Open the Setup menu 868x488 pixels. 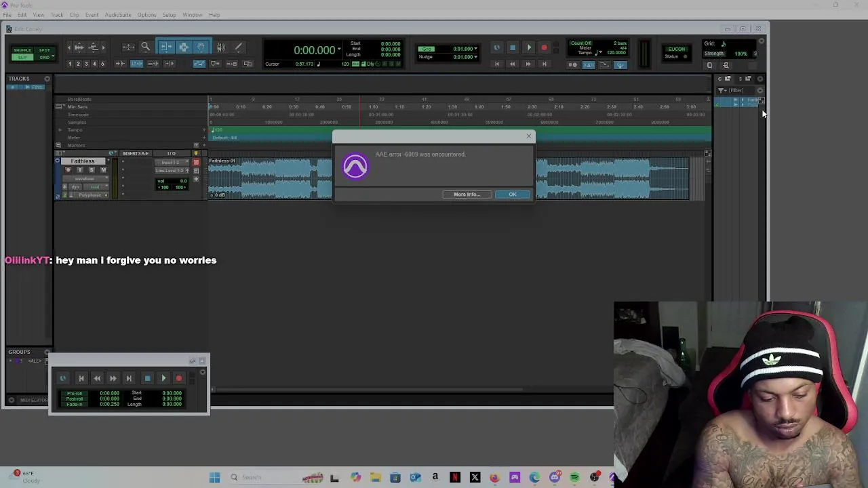point(169,15)
